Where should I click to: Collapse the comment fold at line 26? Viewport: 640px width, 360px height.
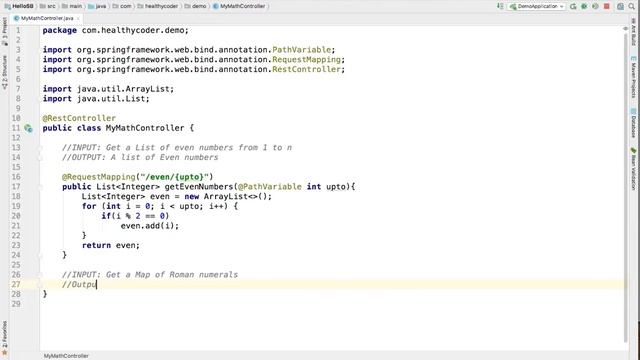point(40,275)
